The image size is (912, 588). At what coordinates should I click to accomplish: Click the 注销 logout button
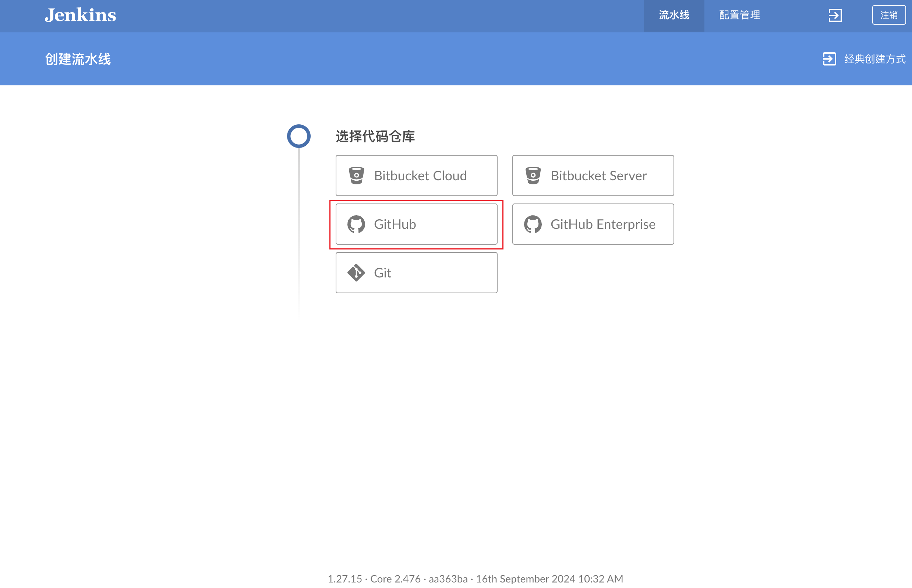coord(889,15)
